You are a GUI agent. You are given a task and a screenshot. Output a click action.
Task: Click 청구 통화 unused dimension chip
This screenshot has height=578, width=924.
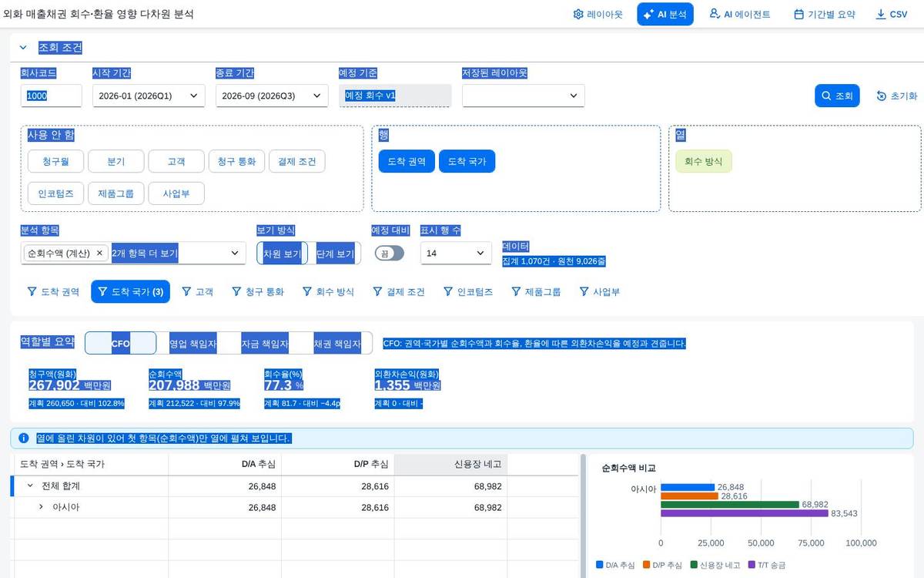click(237, 161)
